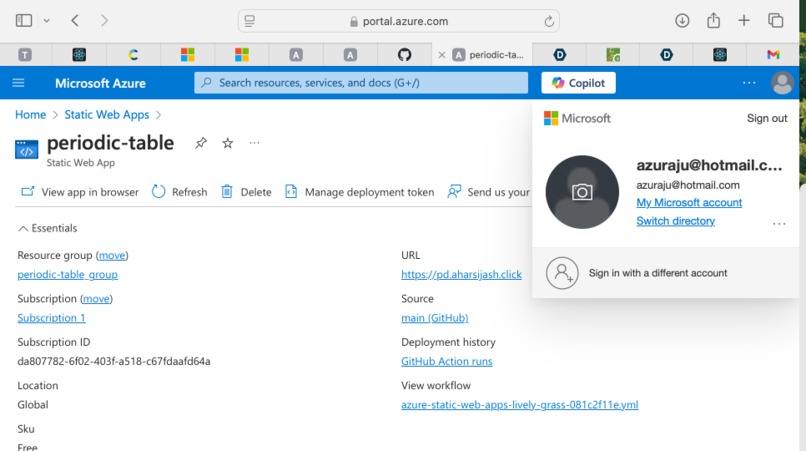Image resolution: width=806 pixels, height=451 pixels.
Task: Expand Safari sidebar options dropdown arrow
Action: click(x=47, y=21)
